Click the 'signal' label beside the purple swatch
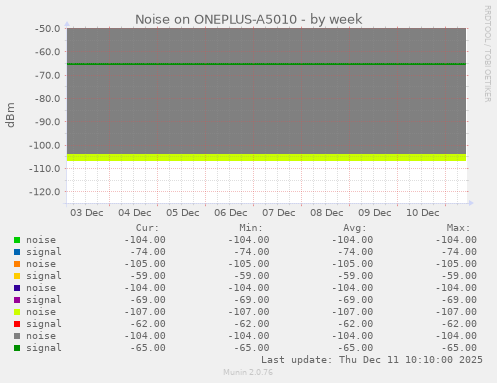This screenshot has height=383, width=497. [44, 300]
